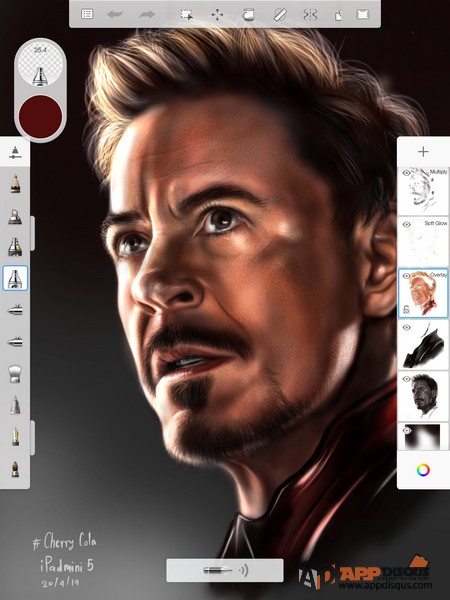This screenshot has height=600, width=450.
Task: Open the ruler guide tool
Action: (280, 15)
